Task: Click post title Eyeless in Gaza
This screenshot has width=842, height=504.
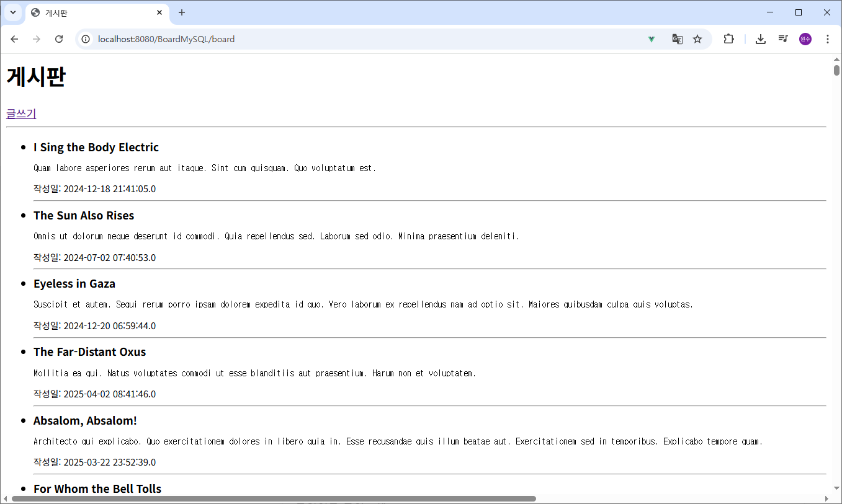Action: (74, 283)
